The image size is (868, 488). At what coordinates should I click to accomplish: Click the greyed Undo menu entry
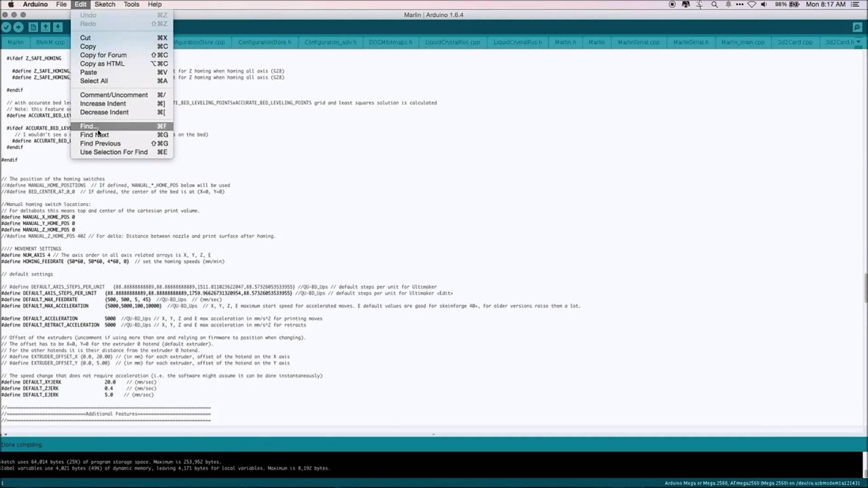122,15
